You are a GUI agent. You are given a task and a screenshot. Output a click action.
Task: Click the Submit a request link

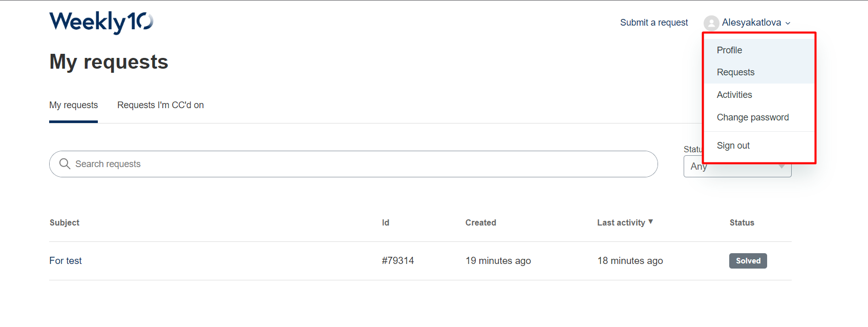click(x=654, y=23)
